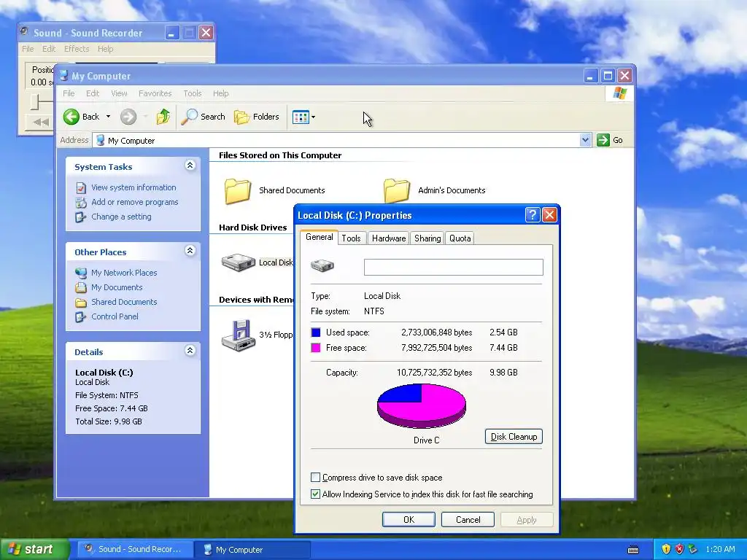Click the keyboard icon on the taskbar
The width and height of the screenshot is (747, 560).
click(x=633, y=550)
